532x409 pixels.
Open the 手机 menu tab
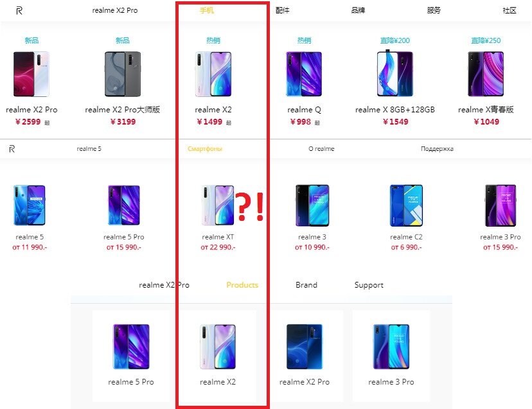207,10
